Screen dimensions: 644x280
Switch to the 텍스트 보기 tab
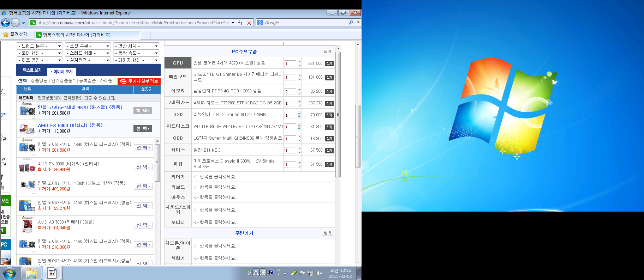pos(32,70)
